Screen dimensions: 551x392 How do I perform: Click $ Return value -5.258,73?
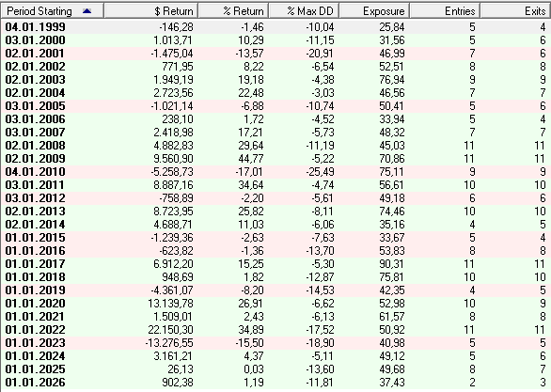pos(172,172)
